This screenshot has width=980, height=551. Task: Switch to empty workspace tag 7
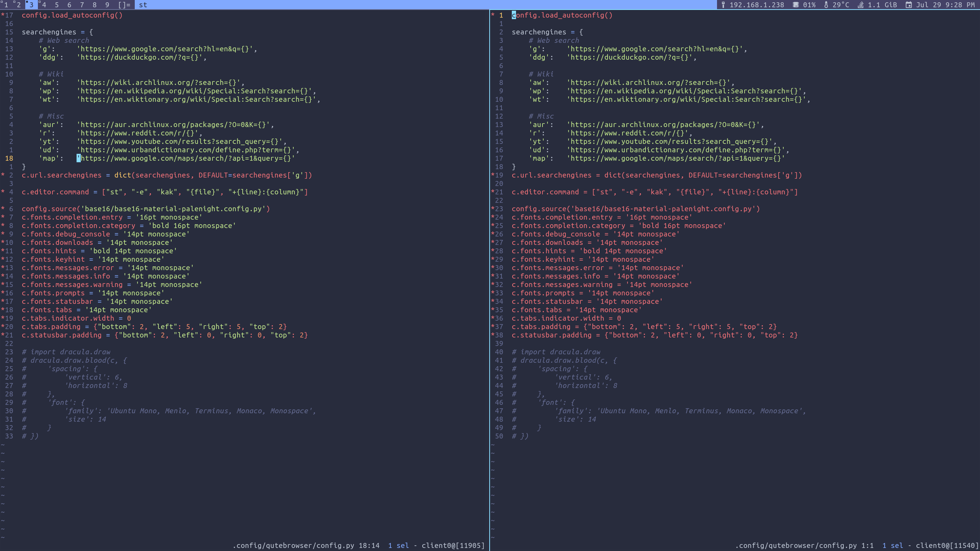(x=82, y=5)
